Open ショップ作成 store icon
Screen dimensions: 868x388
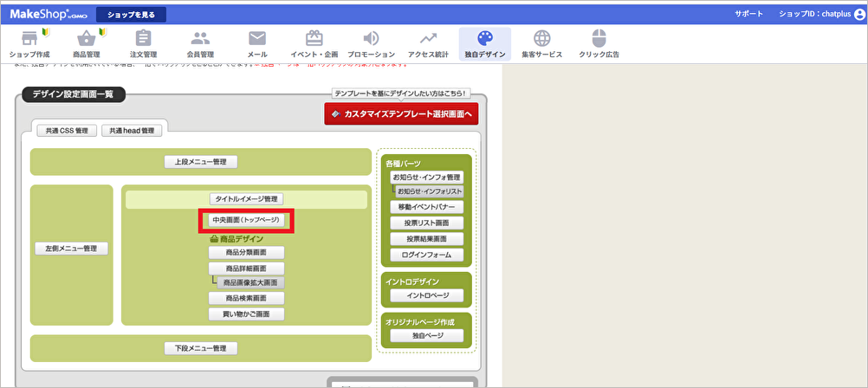(29, 39)
